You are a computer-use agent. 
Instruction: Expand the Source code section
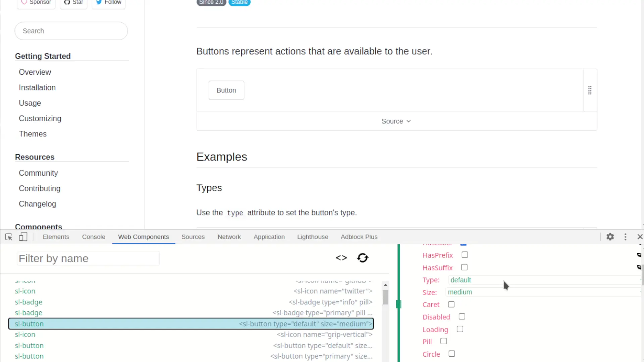tap(396, 121)
